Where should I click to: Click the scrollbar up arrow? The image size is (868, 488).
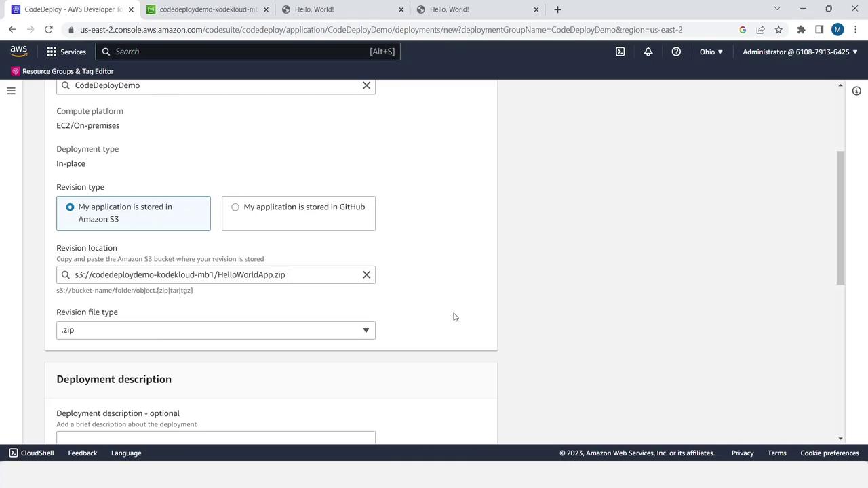pos(841,85)
